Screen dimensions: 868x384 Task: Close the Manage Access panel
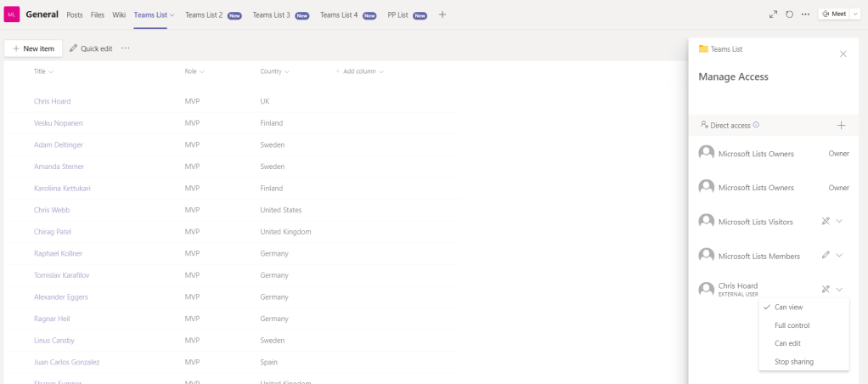[843, 54]
